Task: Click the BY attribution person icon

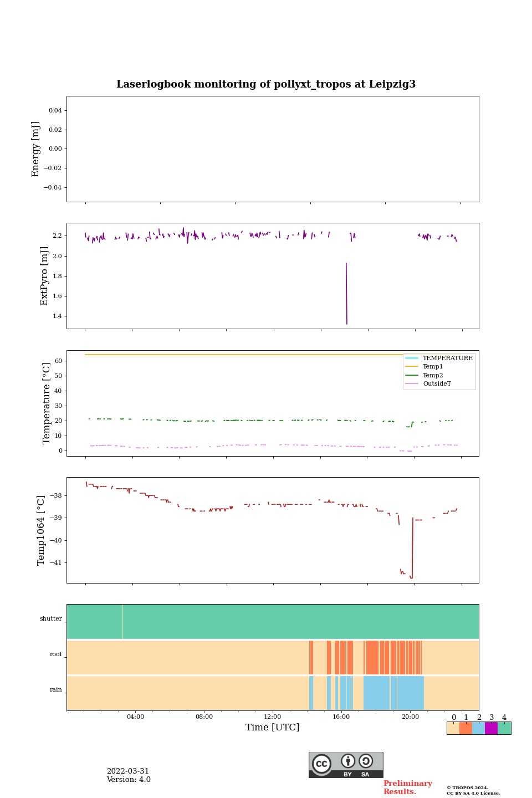Action: (x=348, y=761)
